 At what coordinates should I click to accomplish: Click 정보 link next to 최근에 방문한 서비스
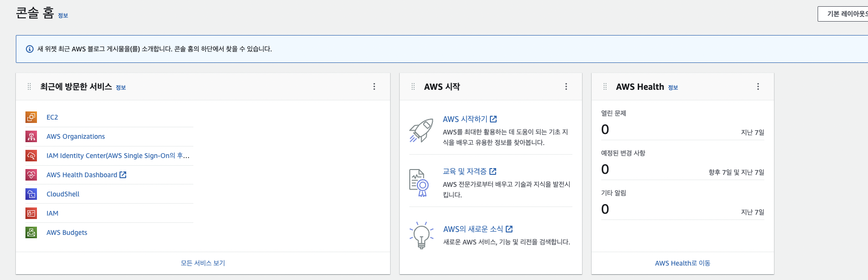121,87
